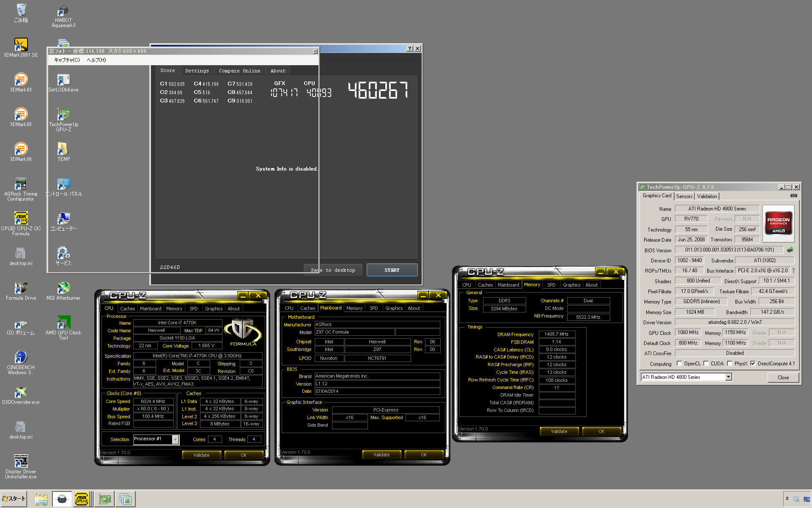Image resolution: width=812 pixels, height=508 pixels.
Task: Open the TEMP folder icon
Action: coord(63,152)
